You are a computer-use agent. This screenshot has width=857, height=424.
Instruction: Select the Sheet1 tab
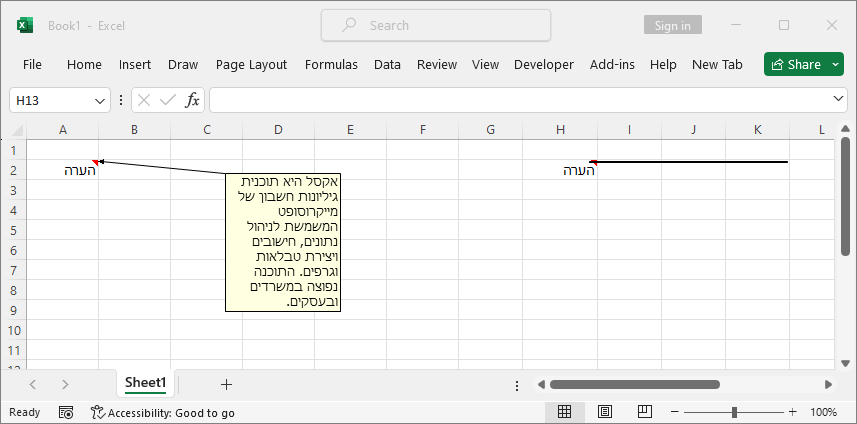(x=145, y=383)
